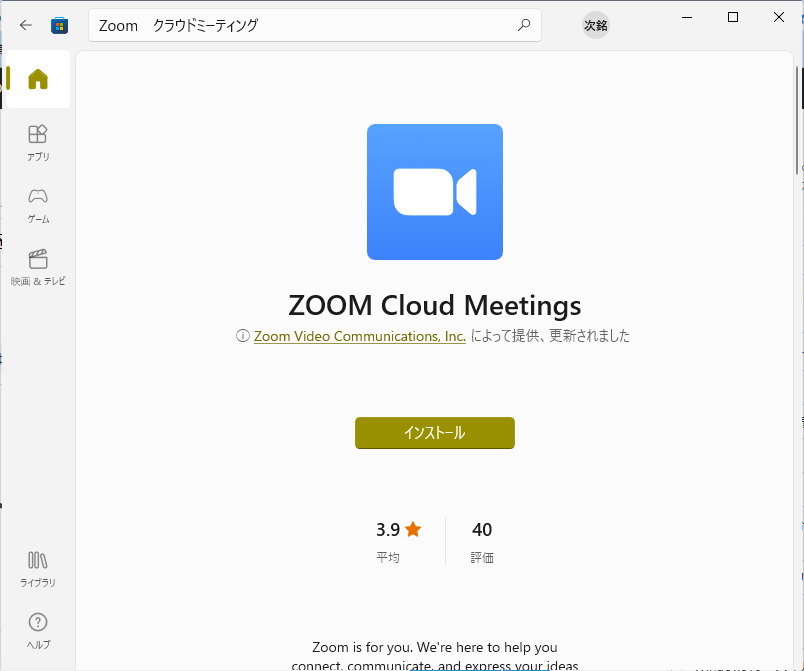Open the 映画 & テレビ section
The width and height of the screenshot is (804, 671).
click(38, 268)
